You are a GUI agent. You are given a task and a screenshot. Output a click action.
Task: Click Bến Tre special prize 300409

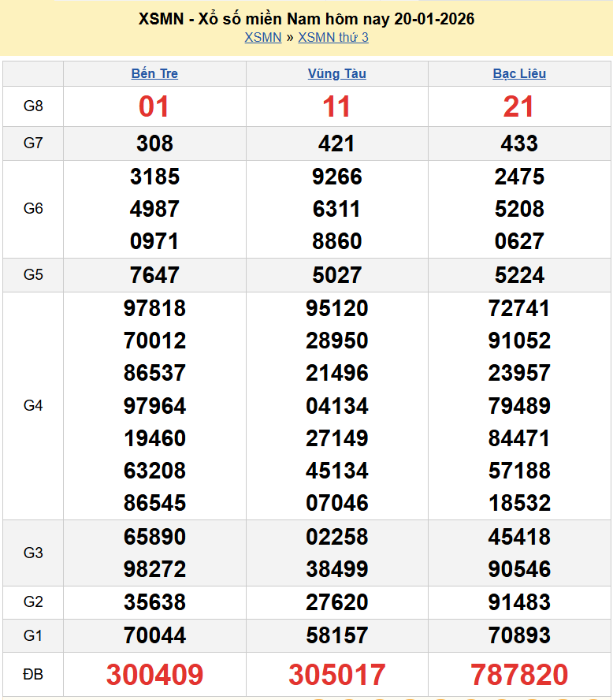(154, 675)
